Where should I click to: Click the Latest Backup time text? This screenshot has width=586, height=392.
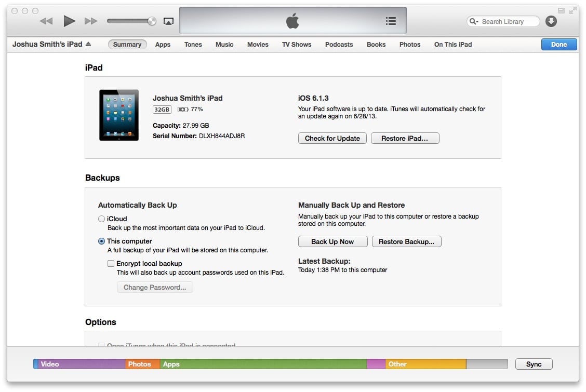point(343,270)
